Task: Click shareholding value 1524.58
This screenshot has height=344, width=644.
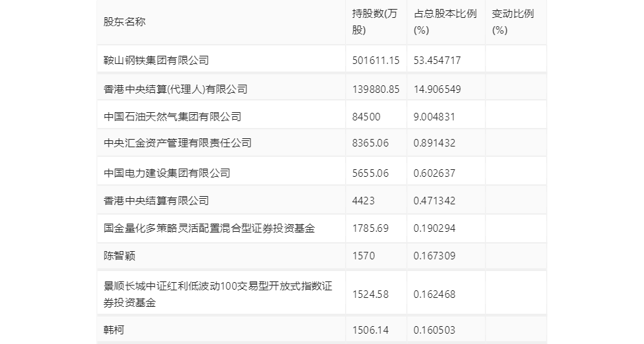Action: tap(371, 294)
